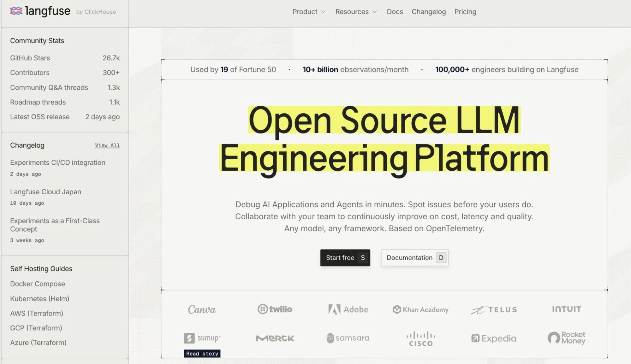Open the SumUp customer logo
This screenshot has width=631, height=364.
click(x=202, y=338)
